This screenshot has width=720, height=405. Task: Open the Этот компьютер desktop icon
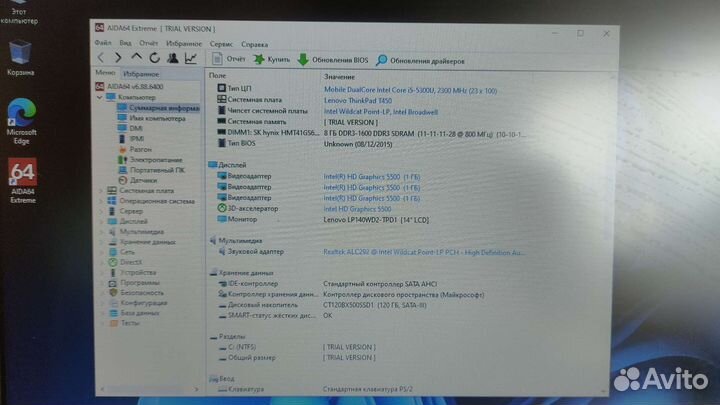(x=19, y=13)
